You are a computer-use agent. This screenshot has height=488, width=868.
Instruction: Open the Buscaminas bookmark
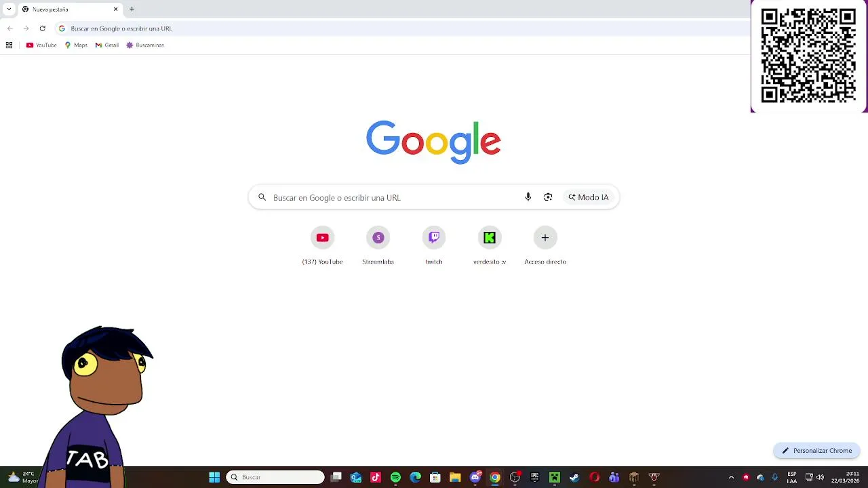tap(145, 45)
